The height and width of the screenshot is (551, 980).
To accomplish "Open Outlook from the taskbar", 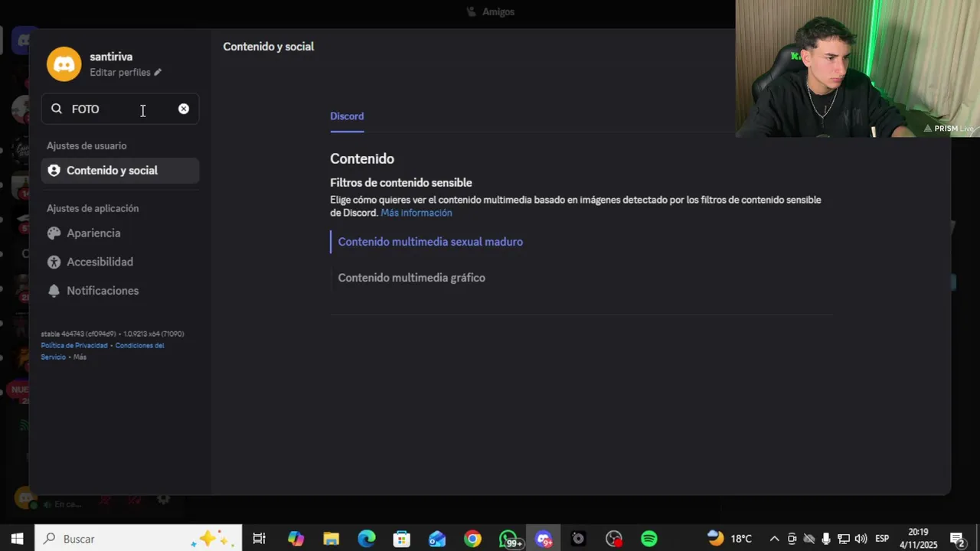I will tap(437, 539).
